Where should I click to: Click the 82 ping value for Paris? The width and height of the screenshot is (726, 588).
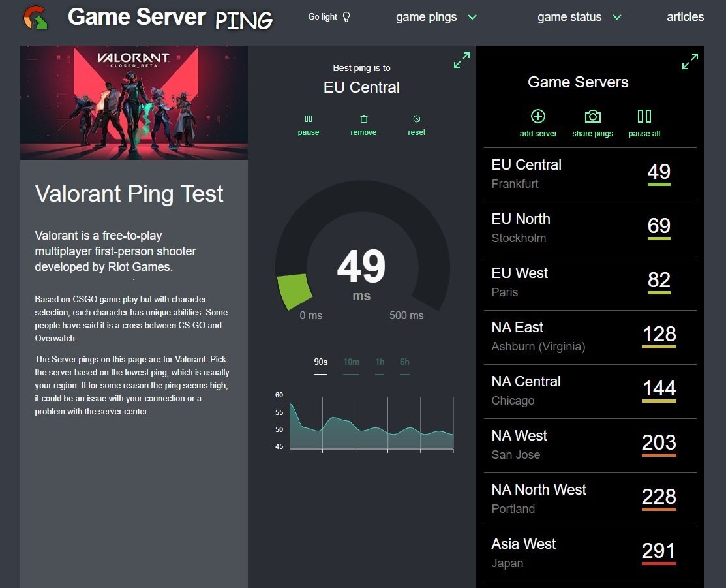click(x=659, y=281)
